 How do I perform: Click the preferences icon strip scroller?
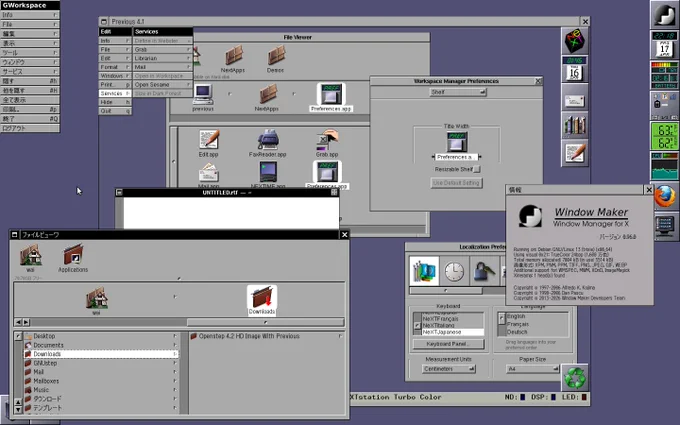click(x=445, y=291)
